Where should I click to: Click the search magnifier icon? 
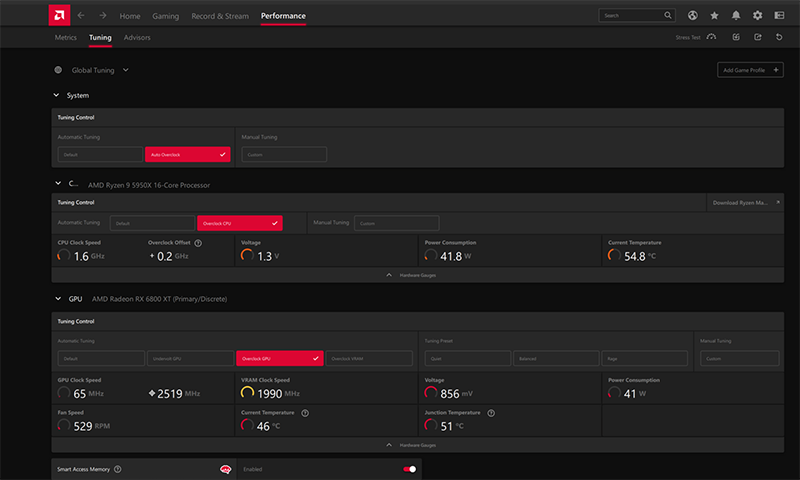pos(668,15)
